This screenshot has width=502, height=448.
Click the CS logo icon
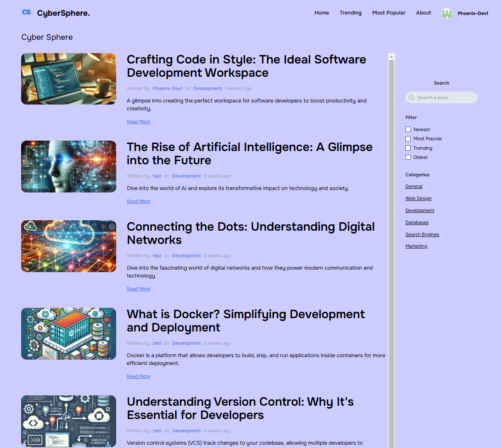point(26,12)
